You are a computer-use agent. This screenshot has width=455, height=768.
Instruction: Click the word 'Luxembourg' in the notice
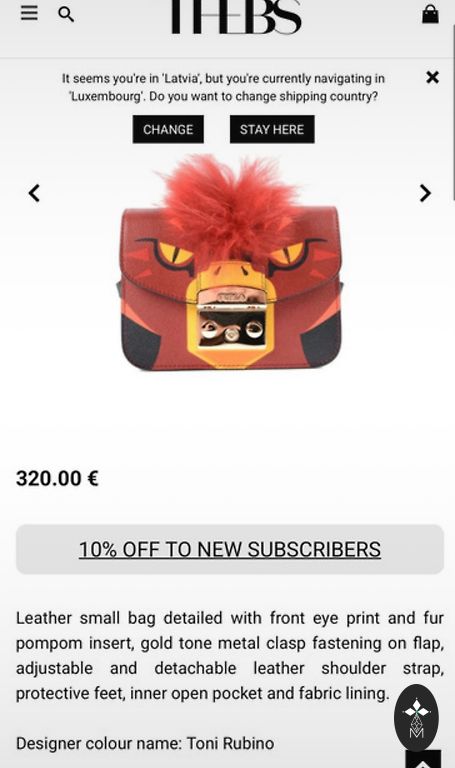coord(105,96)
